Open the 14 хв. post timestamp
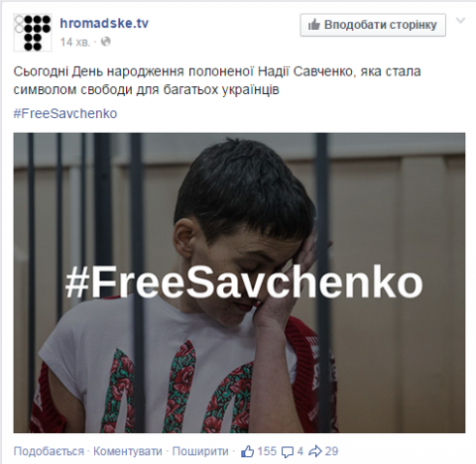This screenshot has width=476, height=464. 74,43
